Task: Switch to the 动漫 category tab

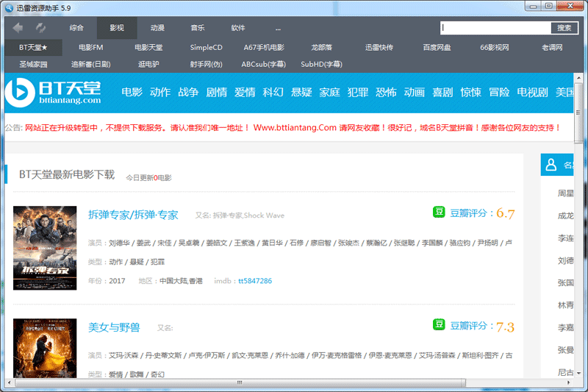Action: click(x=157, y=28)
